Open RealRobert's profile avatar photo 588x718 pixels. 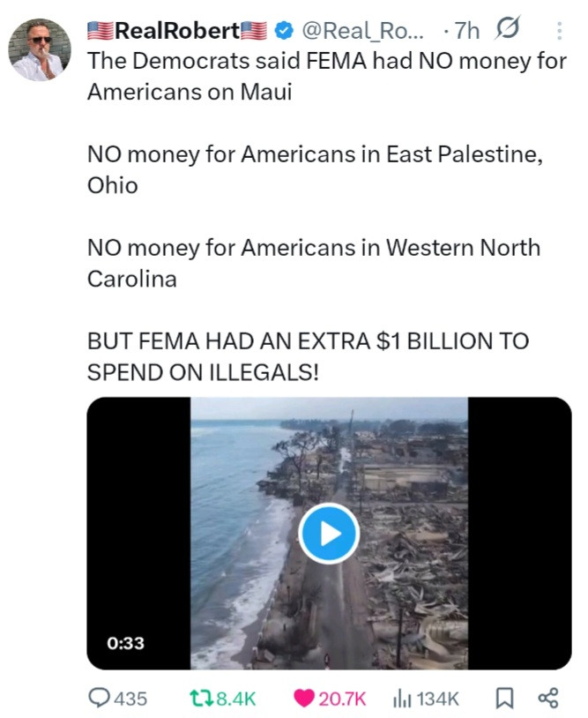(40, 49)
